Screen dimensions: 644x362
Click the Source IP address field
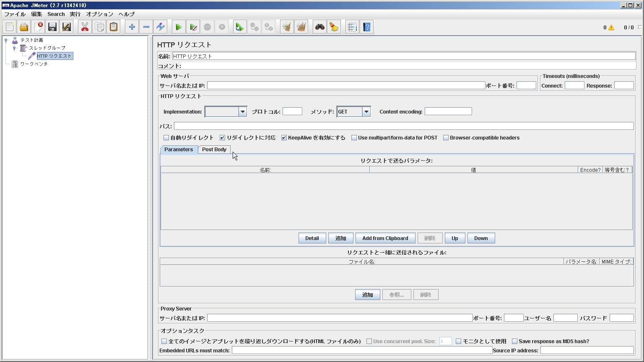587,350
